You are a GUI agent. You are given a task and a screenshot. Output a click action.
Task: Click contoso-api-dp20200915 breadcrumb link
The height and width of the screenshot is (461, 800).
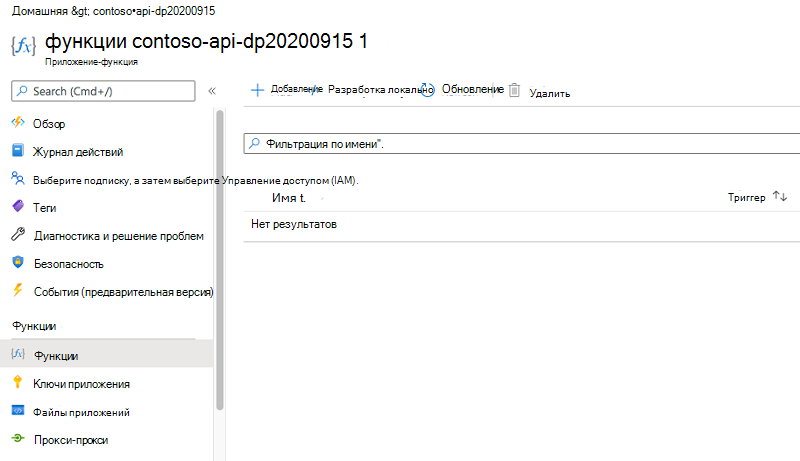pos(154,11)
